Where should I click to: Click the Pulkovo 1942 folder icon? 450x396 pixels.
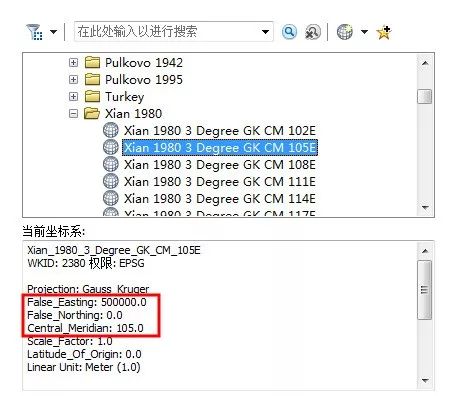(x=92, y=62)
